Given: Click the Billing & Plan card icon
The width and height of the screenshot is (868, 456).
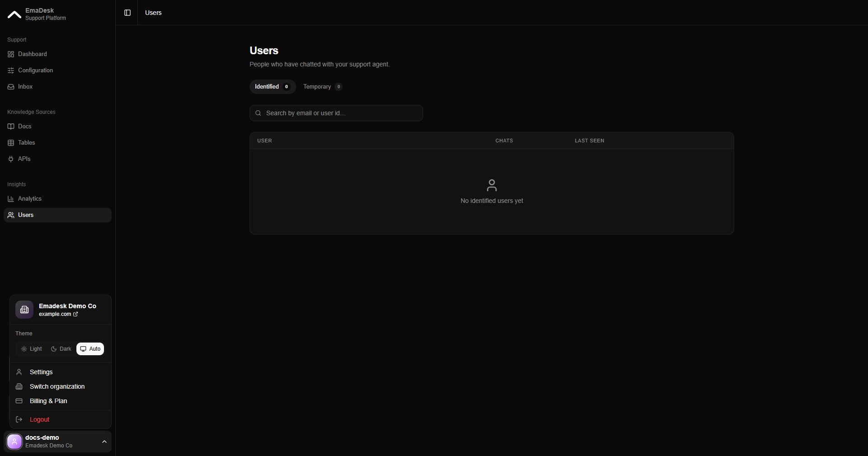Looking at the screenshot, I should 19,401.
